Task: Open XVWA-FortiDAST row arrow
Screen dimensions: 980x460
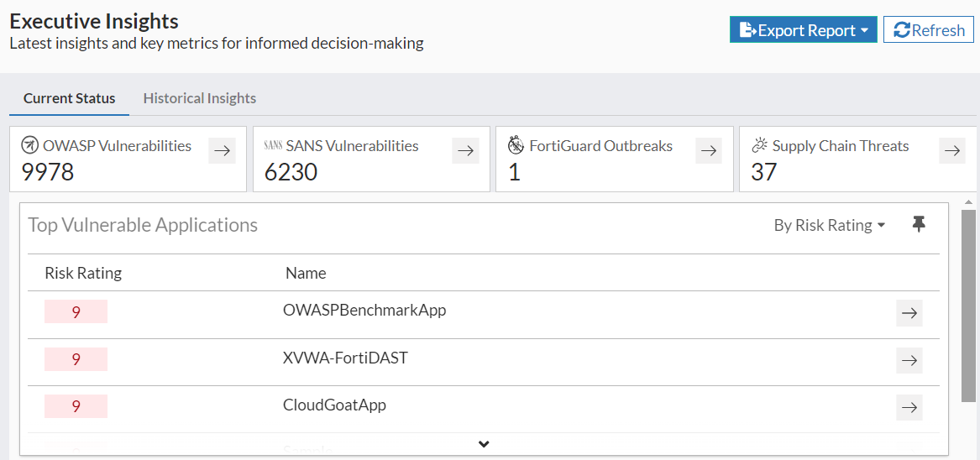Action: 909,361
